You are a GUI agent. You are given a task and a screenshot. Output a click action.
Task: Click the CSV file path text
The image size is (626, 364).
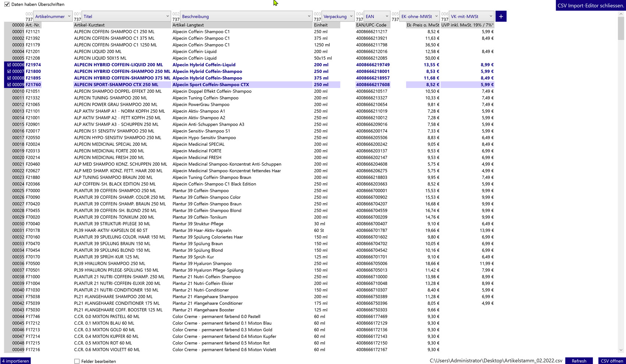pyautogui.click(x=496, y=361)
